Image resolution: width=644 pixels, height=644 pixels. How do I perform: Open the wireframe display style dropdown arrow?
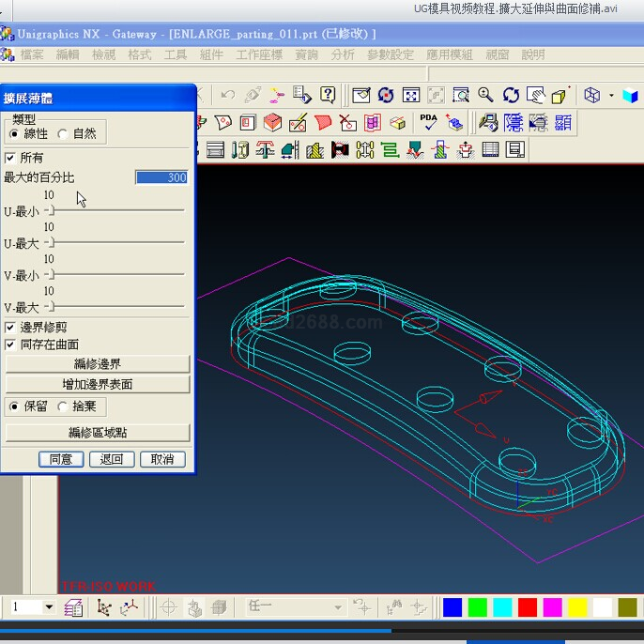(611, 95)
